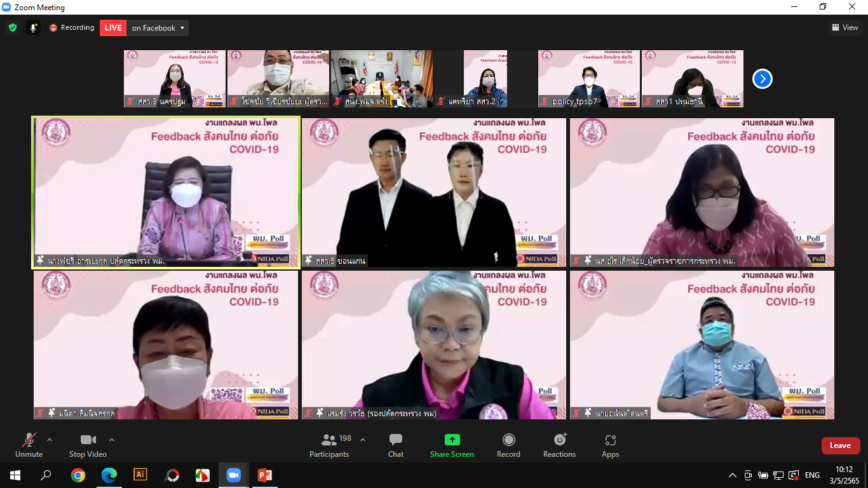Screen dimensions: 868x488
Task: Open Google Chrome from the taskbar
Action: [78, 475]
